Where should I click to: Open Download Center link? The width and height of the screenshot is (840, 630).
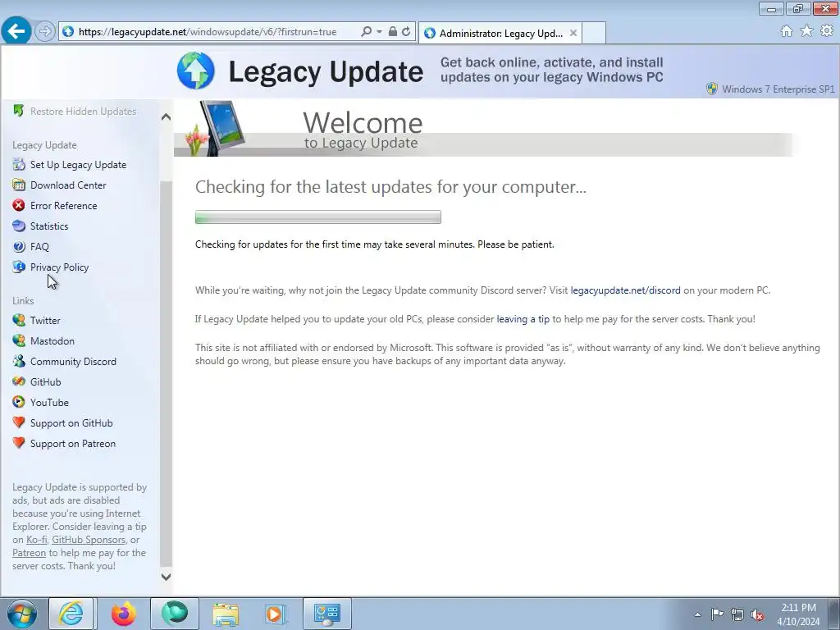tap(68, 185)
